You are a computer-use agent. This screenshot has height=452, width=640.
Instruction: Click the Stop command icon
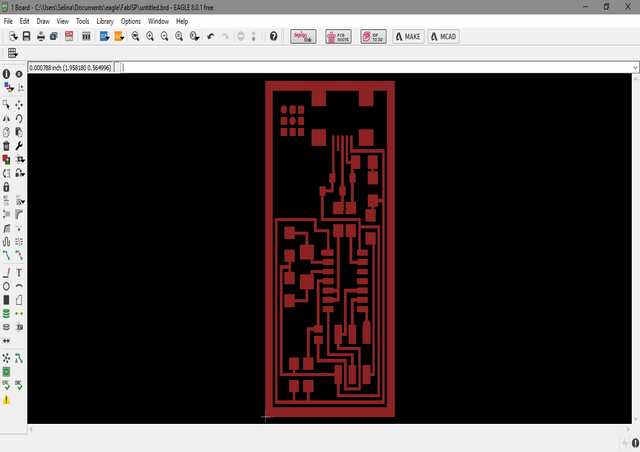click(241, 36)
